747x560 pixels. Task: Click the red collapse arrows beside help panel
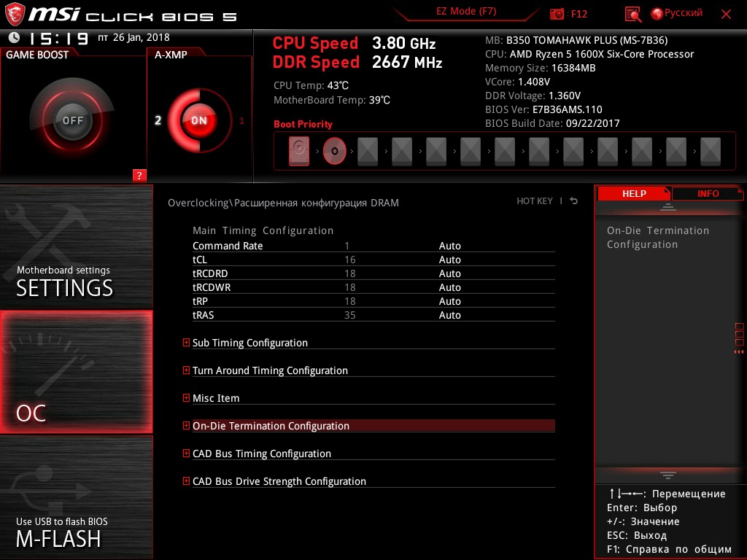click(738, 352)
